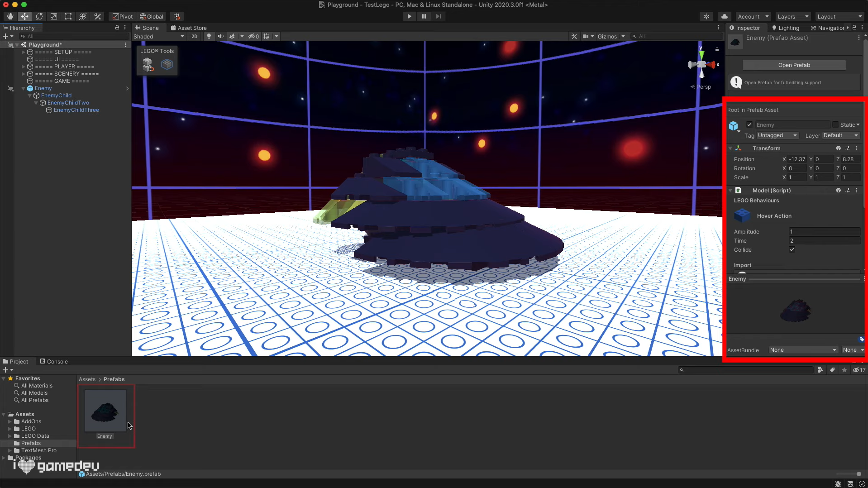868x488 pixels.
Task: Expand the SETUP group in the Hierarchy
Action: 23,52
